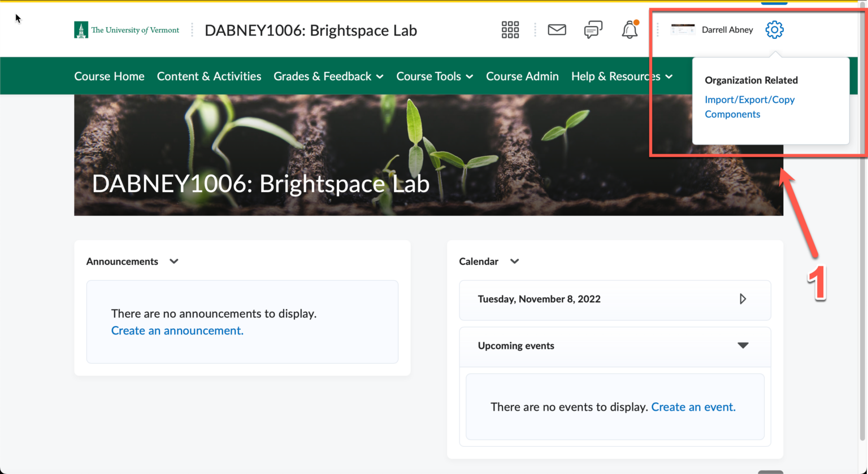Expand the Help & Resources menu
Screen dimensions: 868x474
(621, 76)
